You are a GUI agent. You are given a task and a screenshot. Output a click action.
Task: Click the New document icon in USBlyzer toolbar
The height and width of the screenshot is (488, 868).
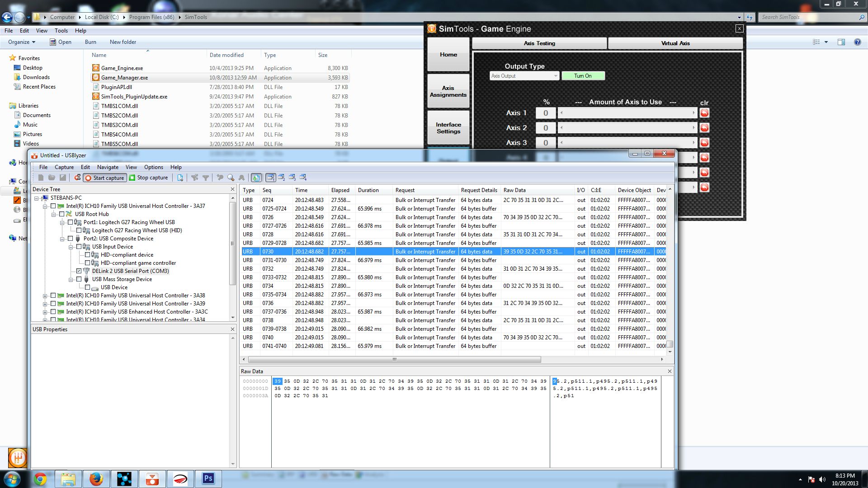pos(41,178)
